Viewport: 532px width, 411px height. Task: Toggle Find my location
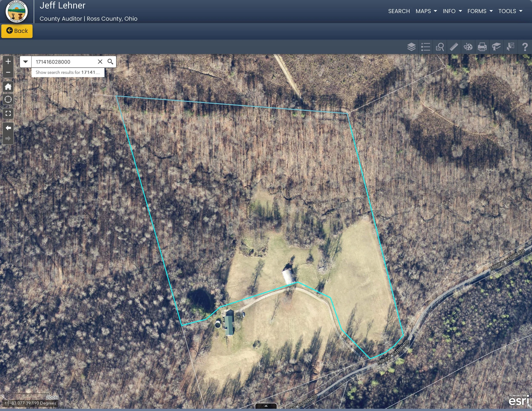[8, 99]
